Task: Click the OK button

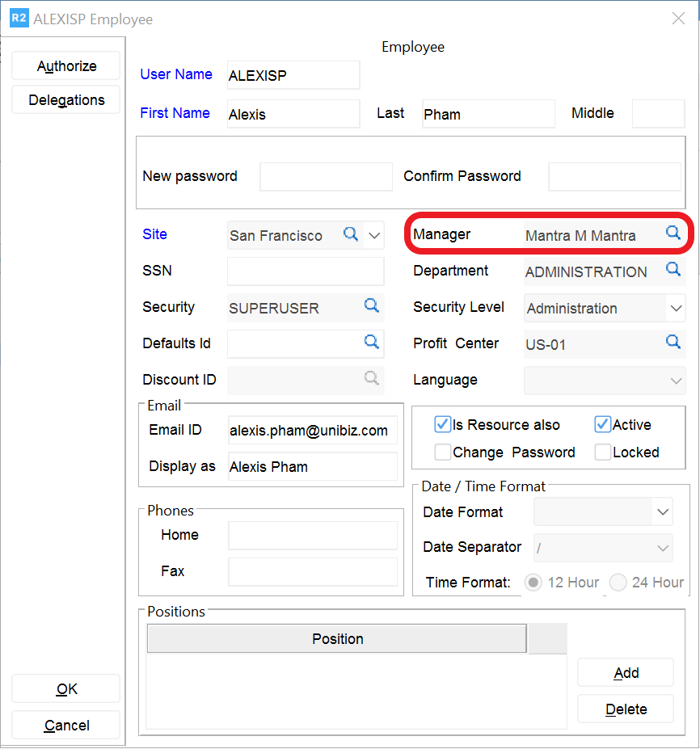Action: point(66,689)
